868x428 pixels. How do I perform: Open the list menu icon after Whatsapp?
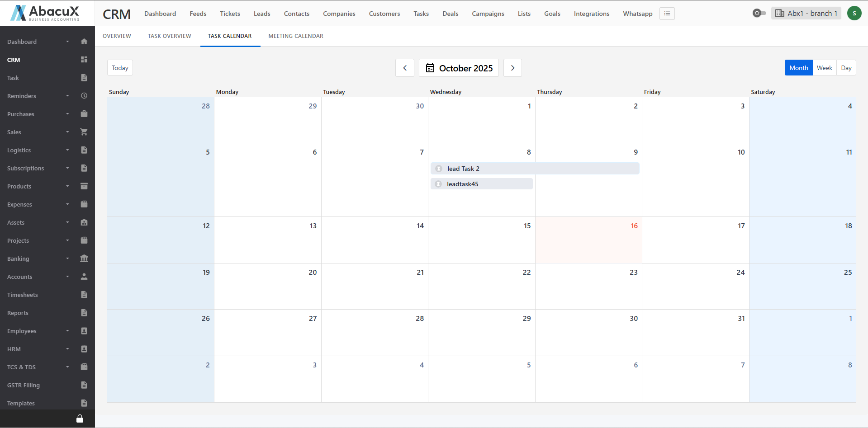point(667,14)
